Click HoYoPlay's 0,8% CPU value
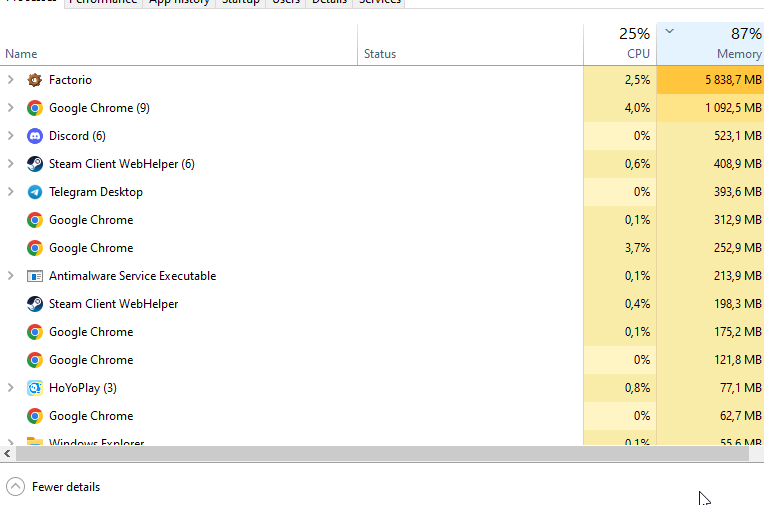 click(638, 388)
